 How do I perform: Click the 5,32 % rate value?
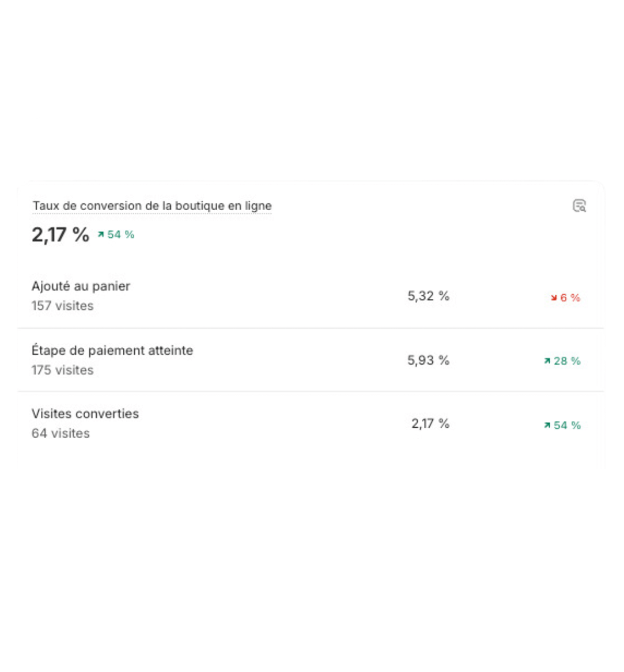[428, 296]
